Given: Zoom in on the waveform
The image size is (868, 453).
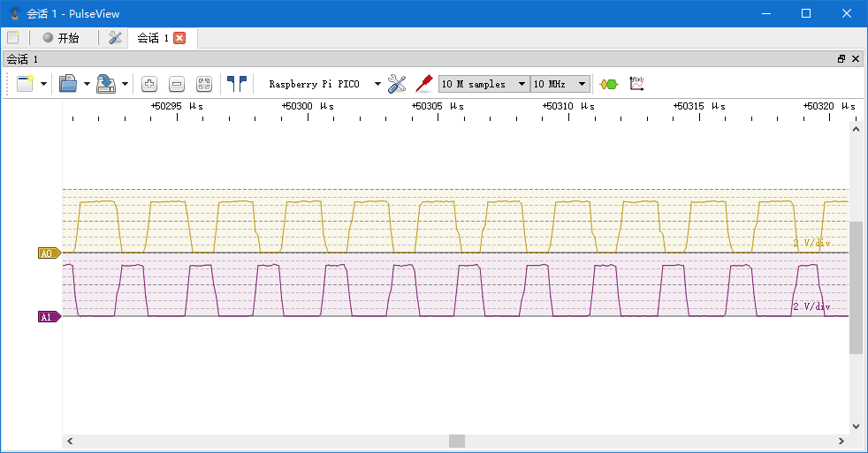Looking at the screenshot, I should point(149,84).
